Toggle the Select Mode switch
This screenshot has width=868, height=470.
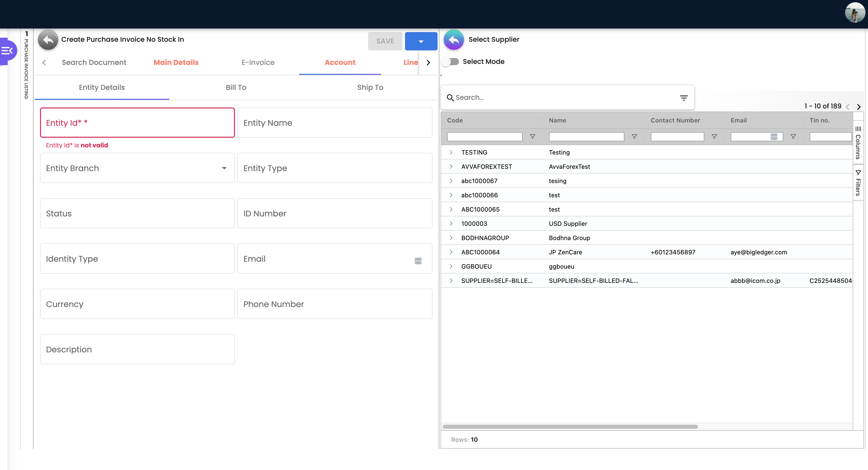pyautogui.click(x=451, y=62)
